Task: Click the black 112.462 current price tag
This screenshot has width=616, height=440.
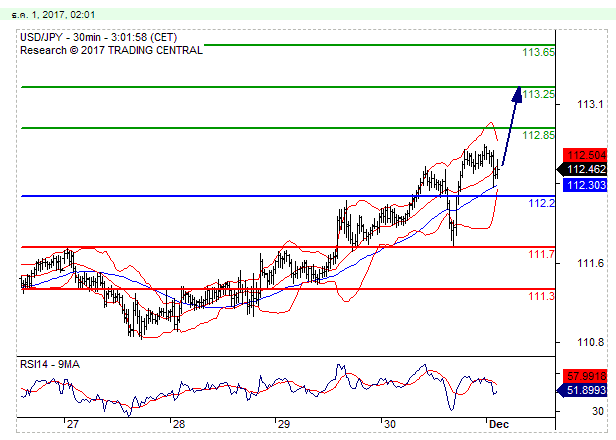Action: tap(587, 169)
